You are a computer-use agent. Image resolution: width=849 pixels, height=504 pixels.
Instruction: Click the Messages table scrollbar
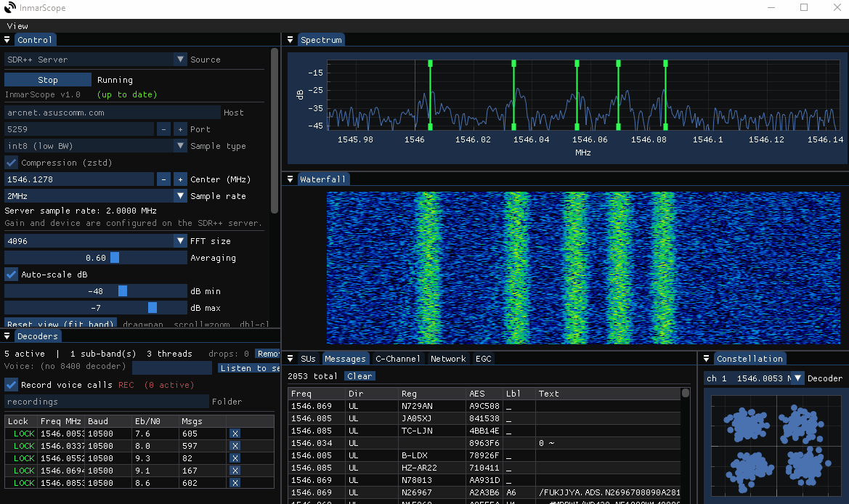point(686,393)
